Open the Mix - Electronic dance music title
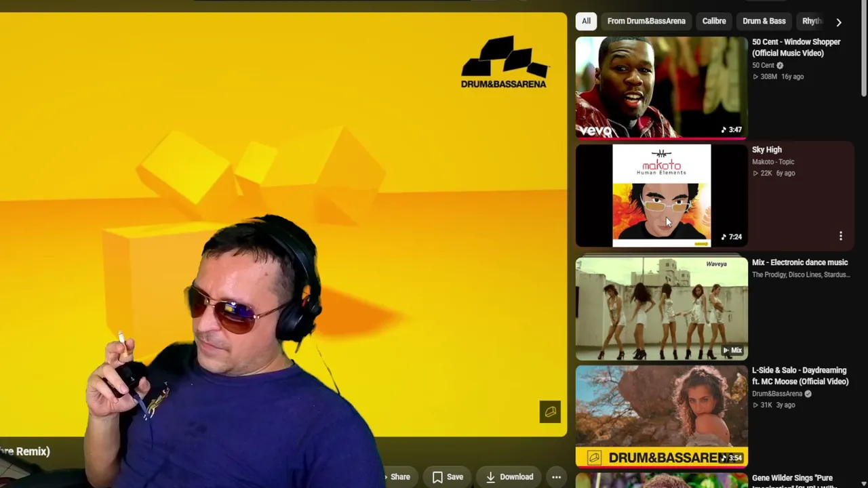 [800, 263]
